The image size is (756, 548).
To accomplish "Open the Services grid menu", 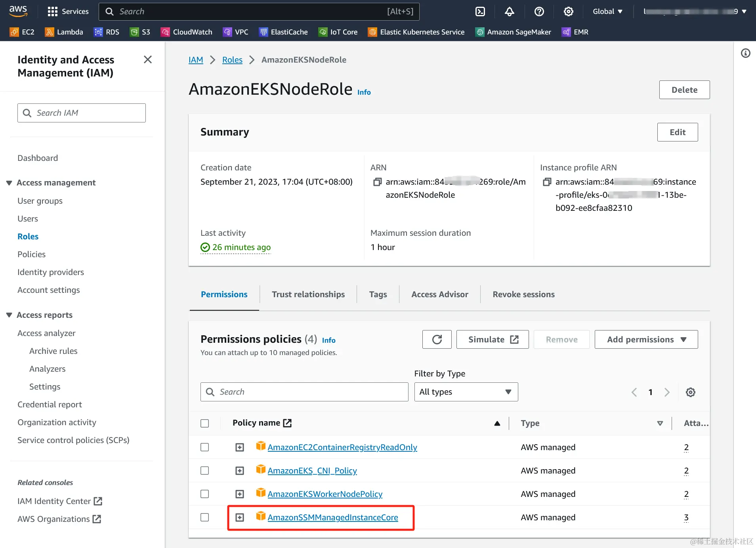I will tap(68, 11).
